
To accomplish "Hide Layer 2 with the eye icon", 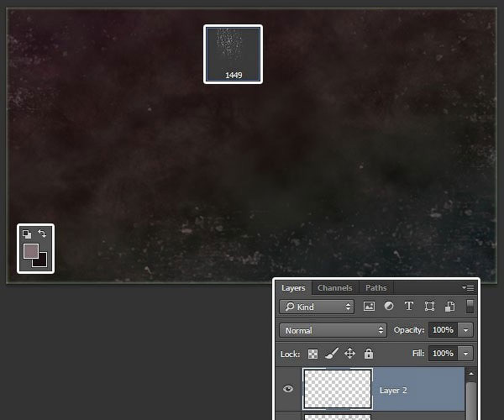I will (x=288, y=389).
